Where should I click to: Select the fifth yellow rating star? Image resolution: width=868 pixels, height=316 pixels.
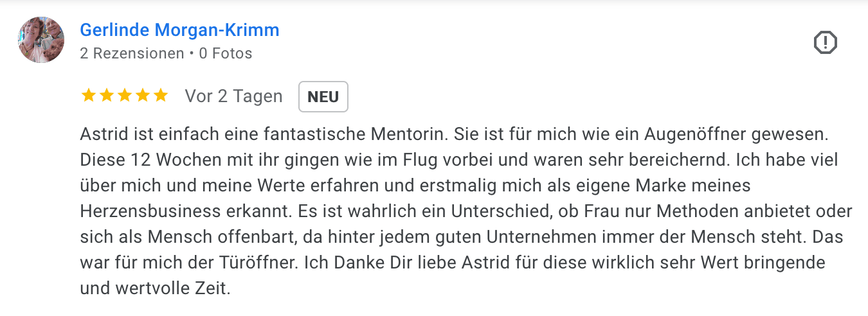tap(160, 96)
